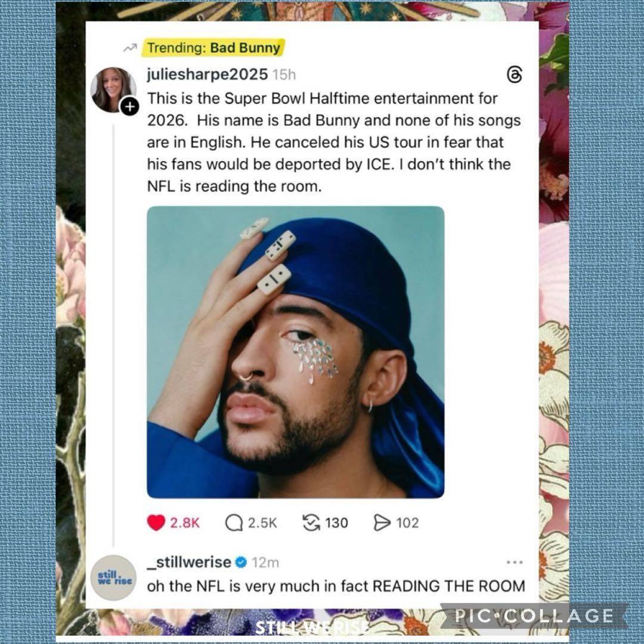Open replies via the comment bubble icon
This screenshot has width=644, height=644.
(234, 523)
